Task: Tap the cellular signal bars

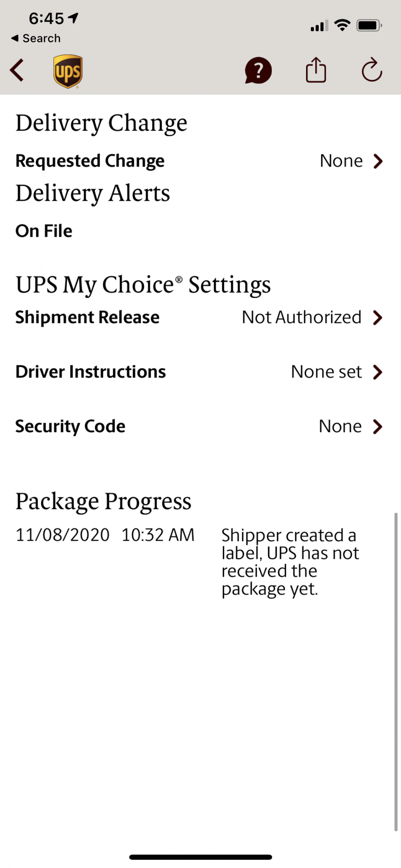Action: [x=319, y=26]
